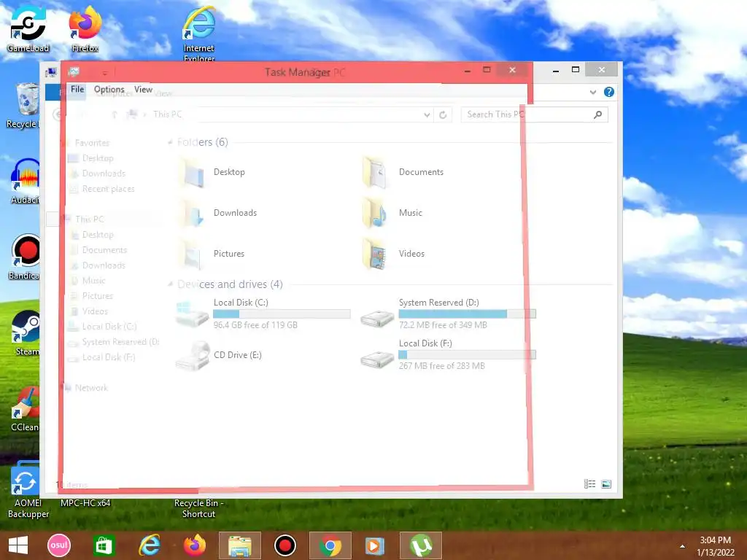Open the Downloads folder in This PC

tap(219, 213)
